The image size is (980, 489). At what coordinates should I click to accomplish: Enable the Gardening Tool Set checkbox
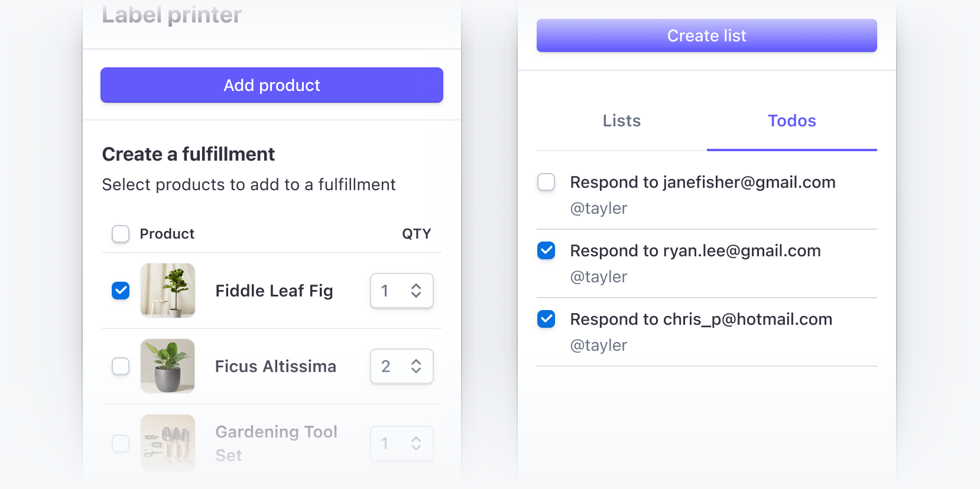121,443
